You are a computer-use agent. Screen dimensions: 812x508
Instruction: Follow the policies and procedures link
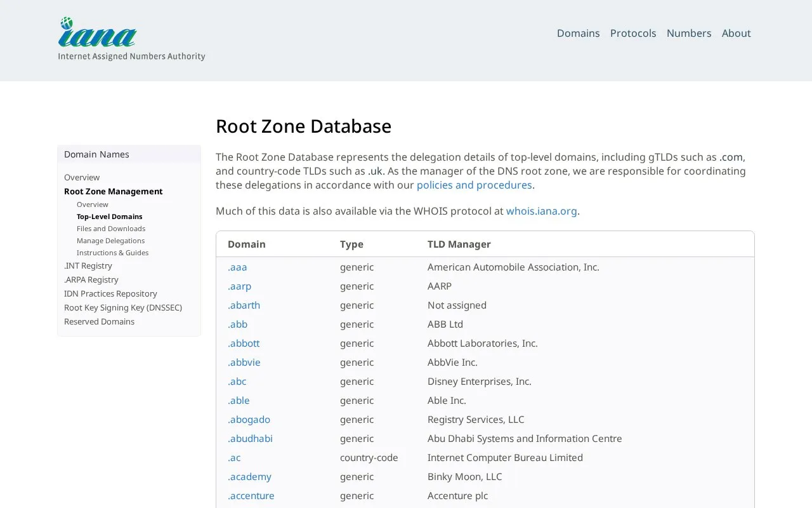pos(474,185)
